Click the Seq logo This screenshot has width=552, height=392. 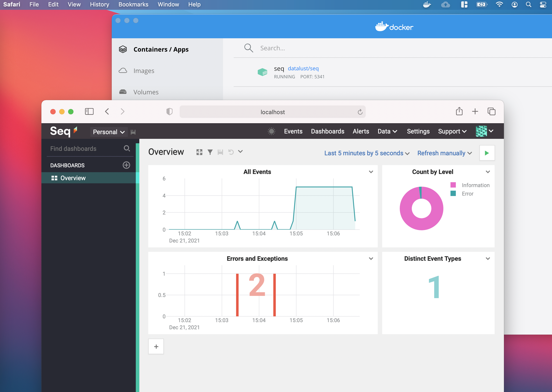(x=63, y=131)
